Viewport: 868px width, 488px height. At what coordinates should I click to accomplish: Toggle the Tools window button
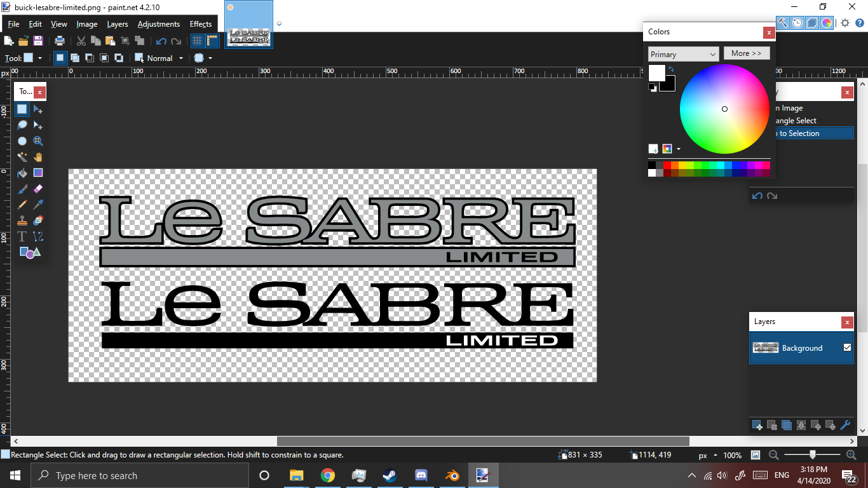point(782,23)
